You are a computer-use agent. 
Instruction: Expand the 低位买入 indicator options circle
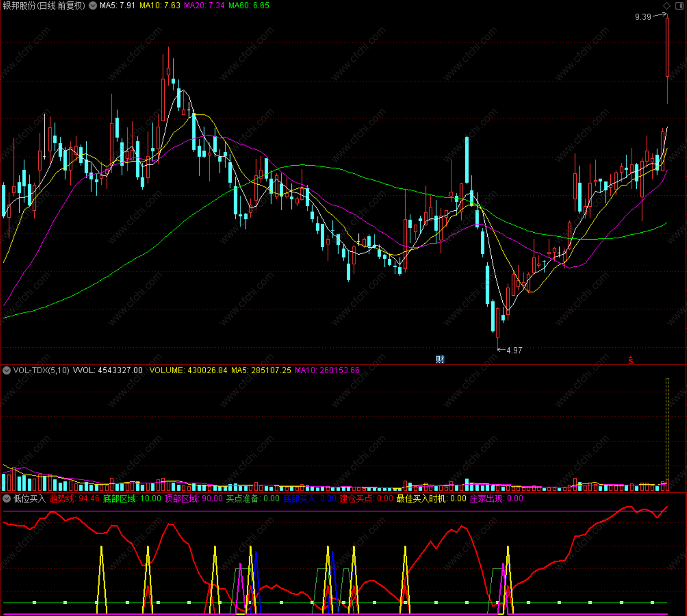(6, 498)
